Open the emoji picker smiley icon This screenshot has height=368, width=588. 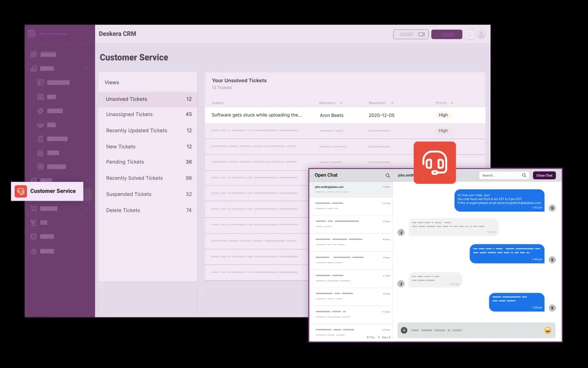548,330
